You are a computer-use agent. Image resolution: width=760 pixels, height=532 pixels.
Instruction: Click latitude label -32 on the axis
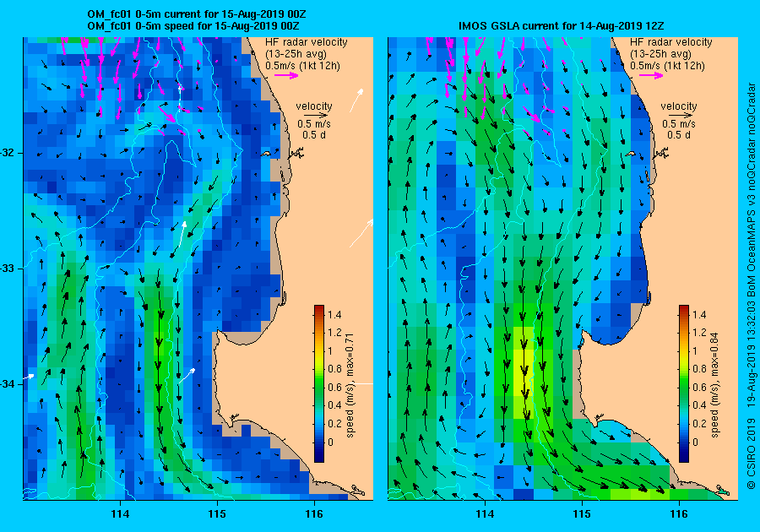click(8, 153)
